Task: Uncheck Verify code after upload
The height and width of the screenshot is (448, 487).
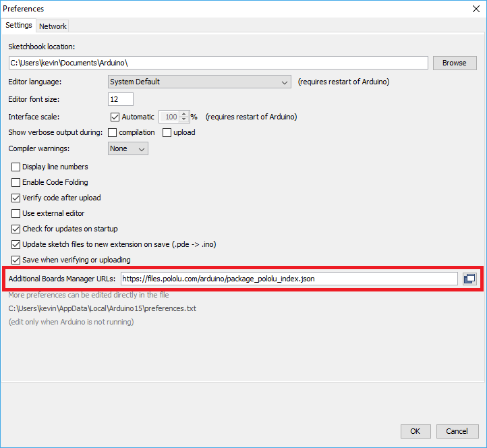Action: 16,198
